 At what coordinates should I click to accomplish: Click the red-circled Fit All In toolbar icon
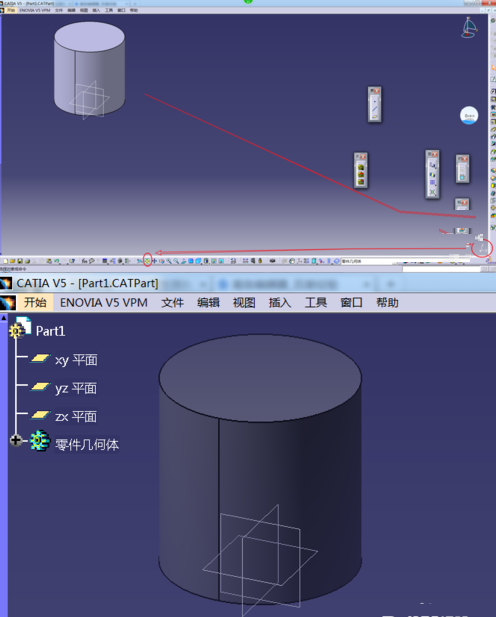[147, 260]
